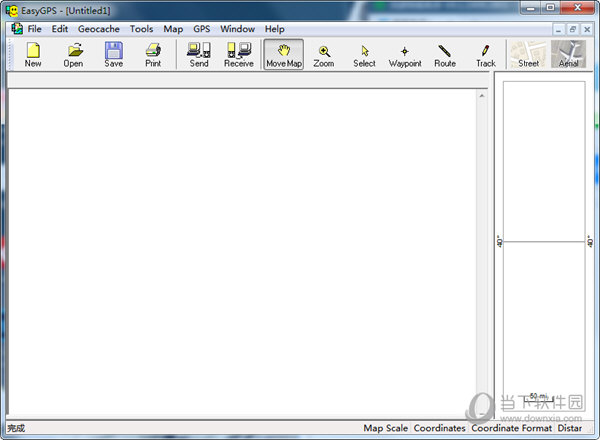Print using the Print toolbar icon
This screenshot has height=440, width=600.
pos(153,55)
